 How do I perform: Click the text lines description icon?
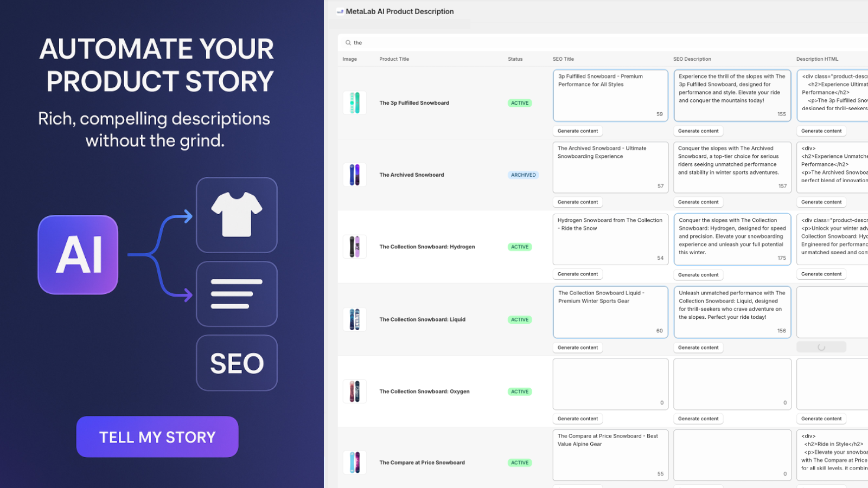237,294
